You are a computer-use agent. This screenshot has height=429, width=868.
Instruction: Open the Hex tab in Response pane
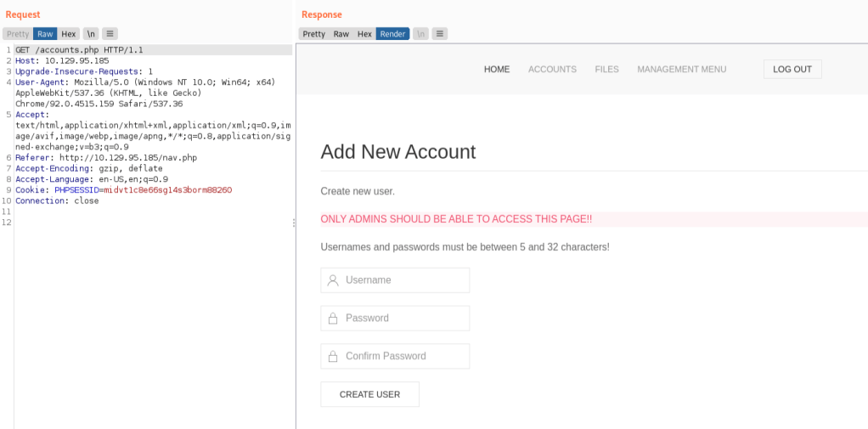[364, 34]
